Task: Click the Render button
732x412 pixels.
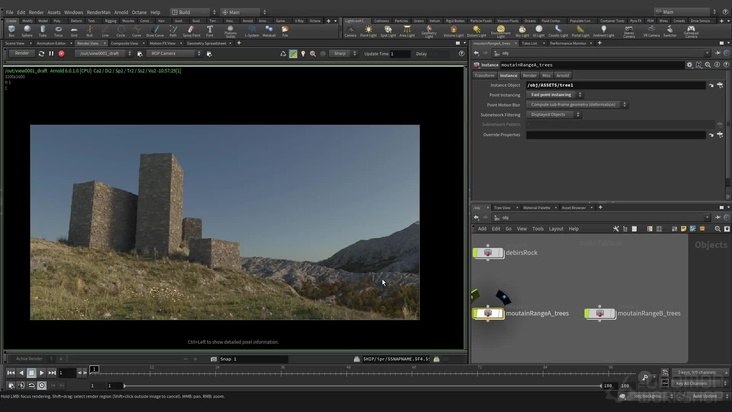Action: pos(20,53)
